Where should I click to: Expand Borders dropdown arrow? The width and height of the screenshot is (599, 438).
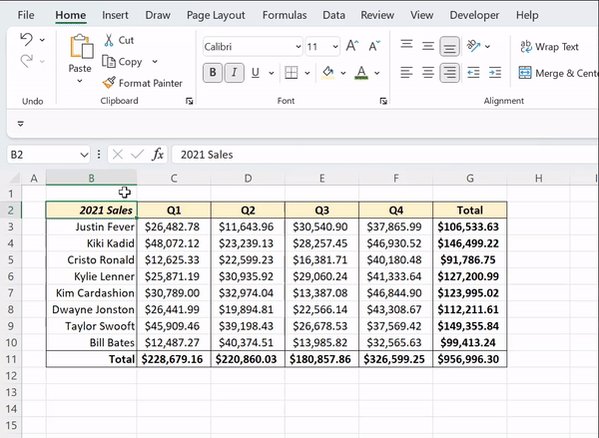pyautogui.click(x=307, y=73)
